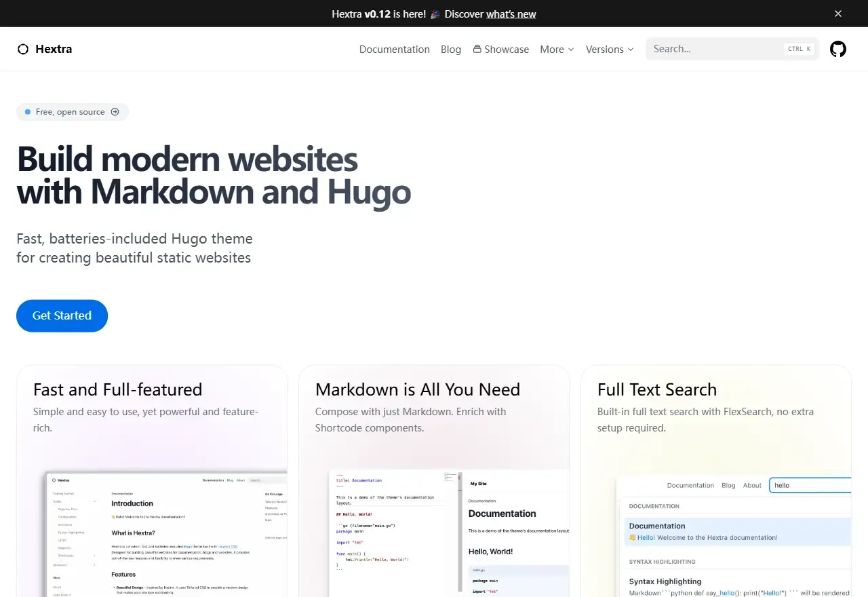The image size is (868, 597).
Task: Open the Full Text Search card
Action: [716, 481]
